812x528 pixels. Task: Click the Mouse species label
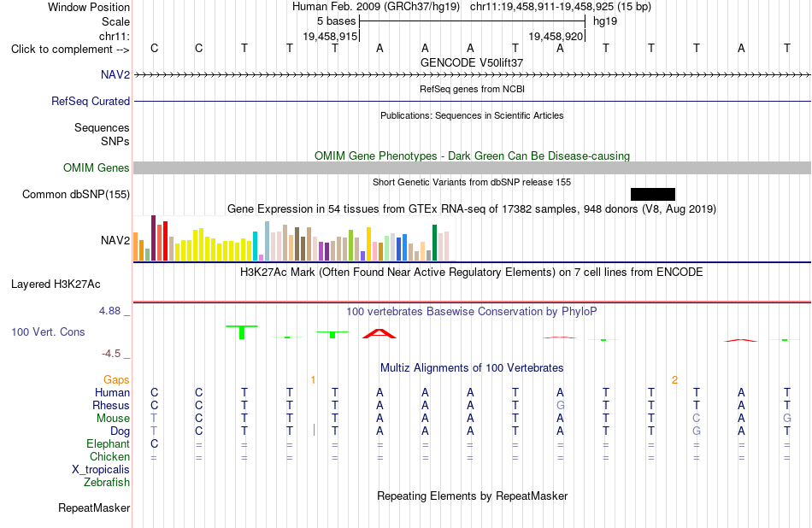113,419
